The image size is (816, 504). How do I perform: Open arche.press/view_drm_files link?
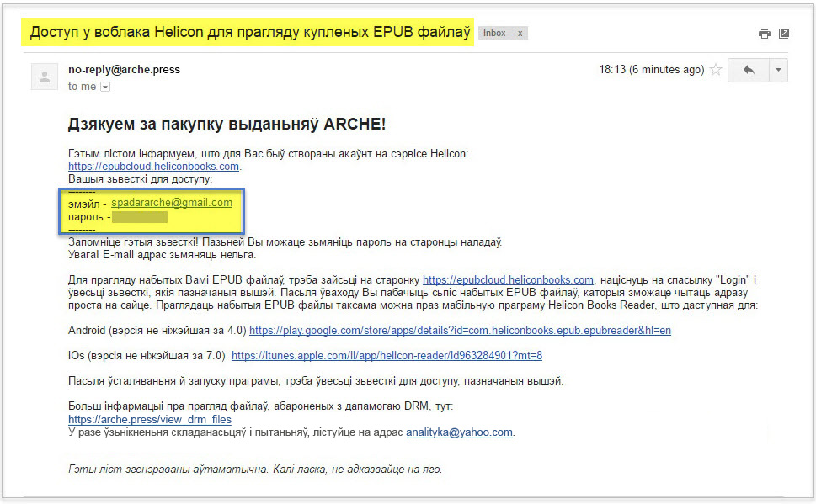pos(150,420)
